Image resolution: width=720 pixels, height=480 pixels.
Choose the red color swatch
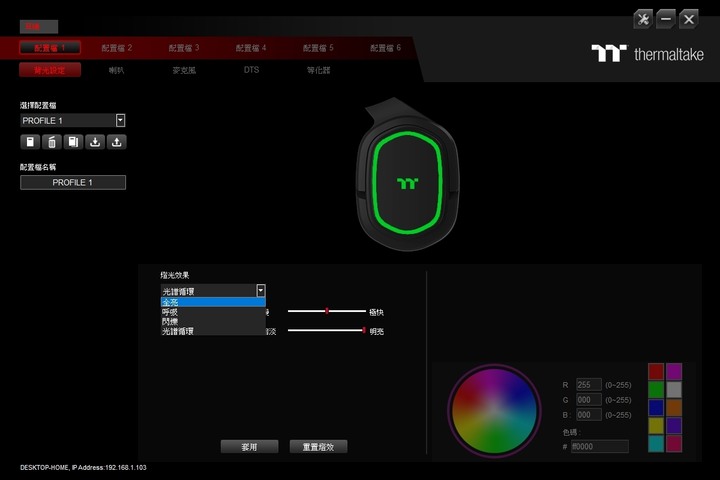656,371
